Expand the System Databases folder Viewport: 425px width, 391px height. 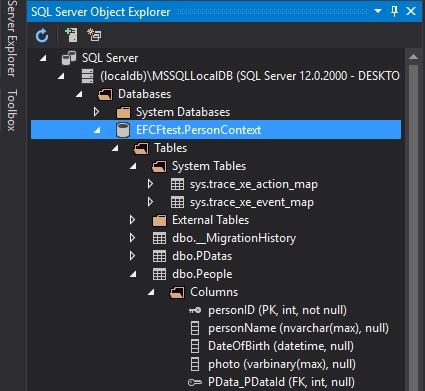tap(96, 112)
